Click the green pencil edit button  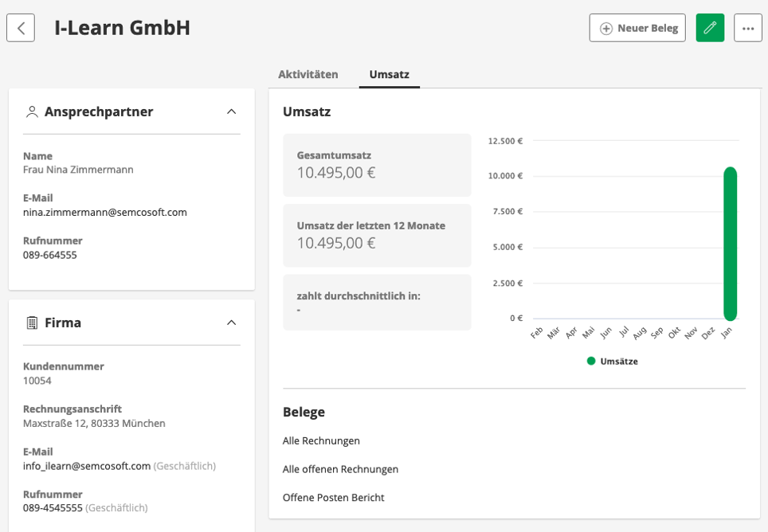[x=710, y=28]
